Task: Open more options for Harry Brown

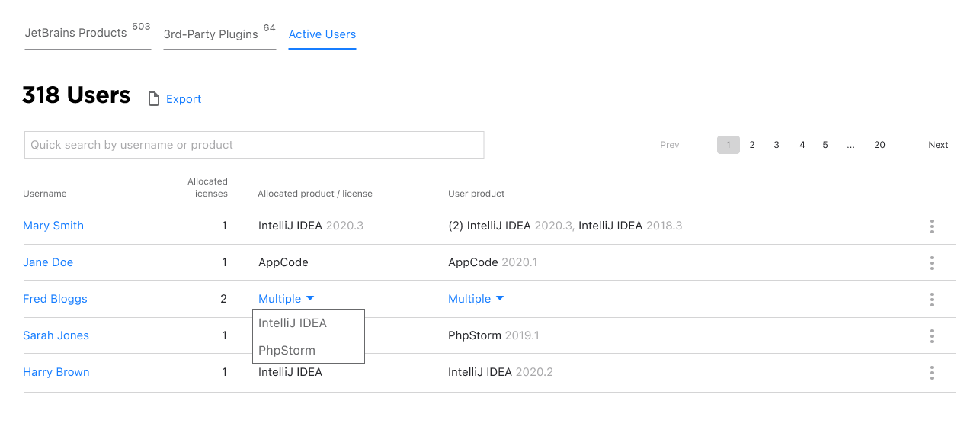Action: [931, 373]
